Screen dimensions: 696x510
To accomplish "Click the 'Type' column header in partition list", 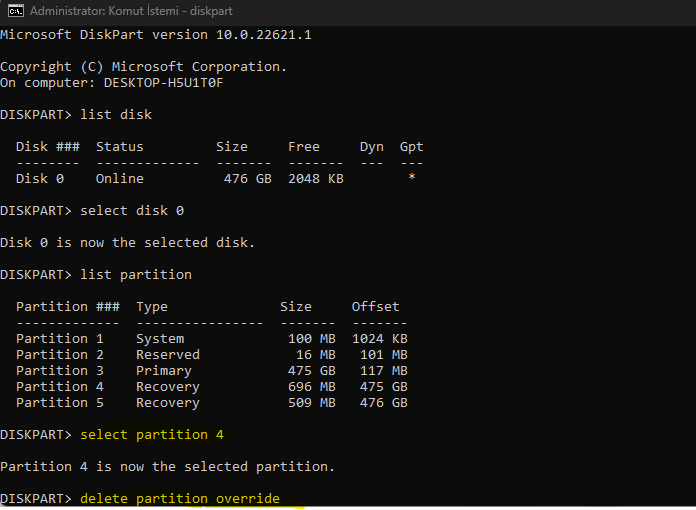I will click(152, 306).
